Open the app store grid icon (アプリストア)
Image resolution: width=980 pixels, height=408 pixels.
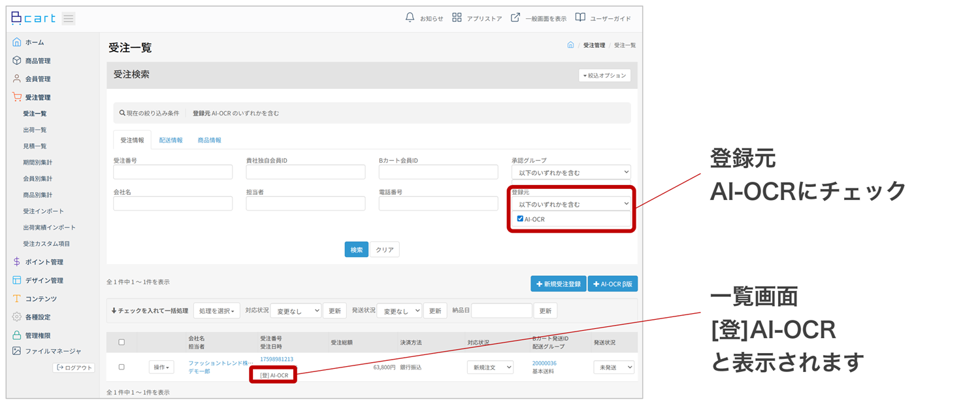[457, 18]
